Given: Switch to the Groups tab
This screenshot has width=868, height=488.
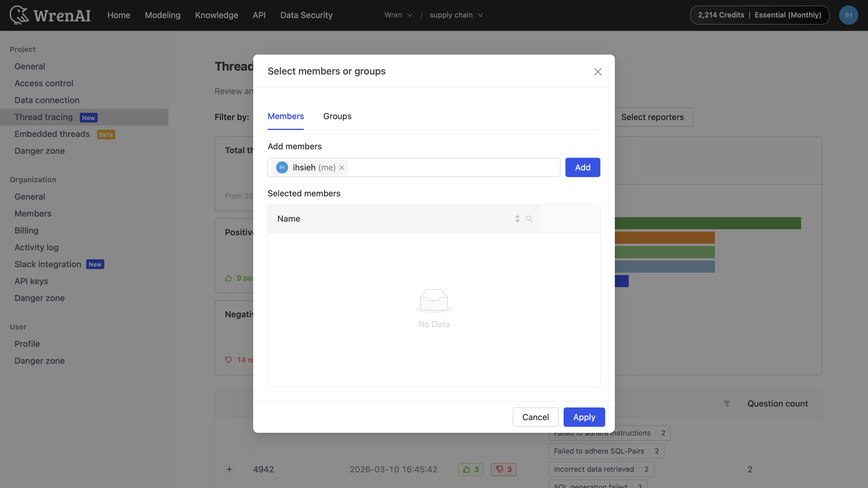Looking at the screenshot, I should (337, 116).
